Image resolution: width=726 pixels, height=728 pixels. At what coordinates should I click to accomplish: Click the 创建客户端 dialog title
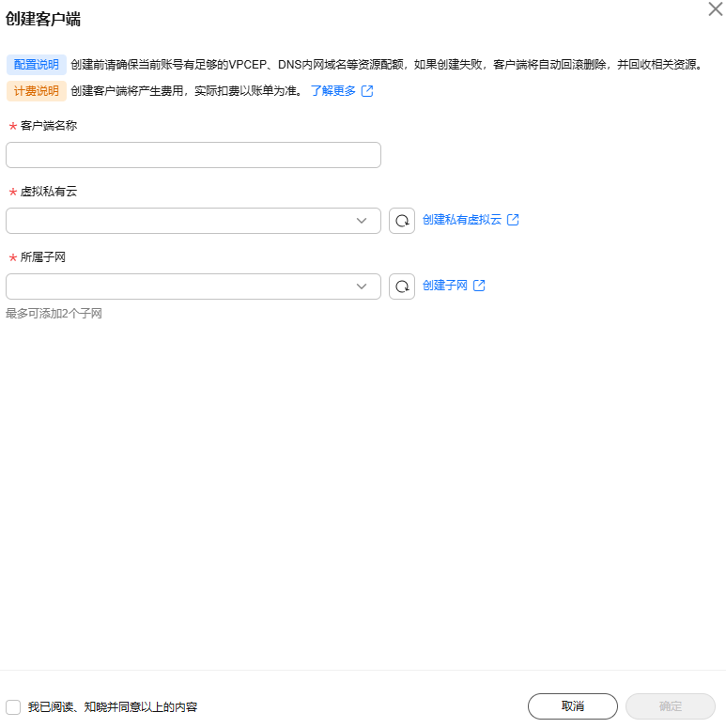43,19
